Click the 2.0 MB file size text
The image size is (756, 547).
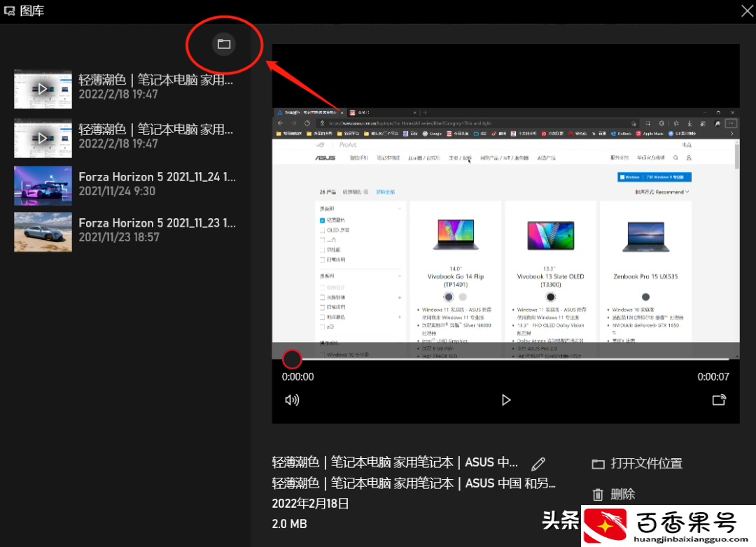coord(289,524)
